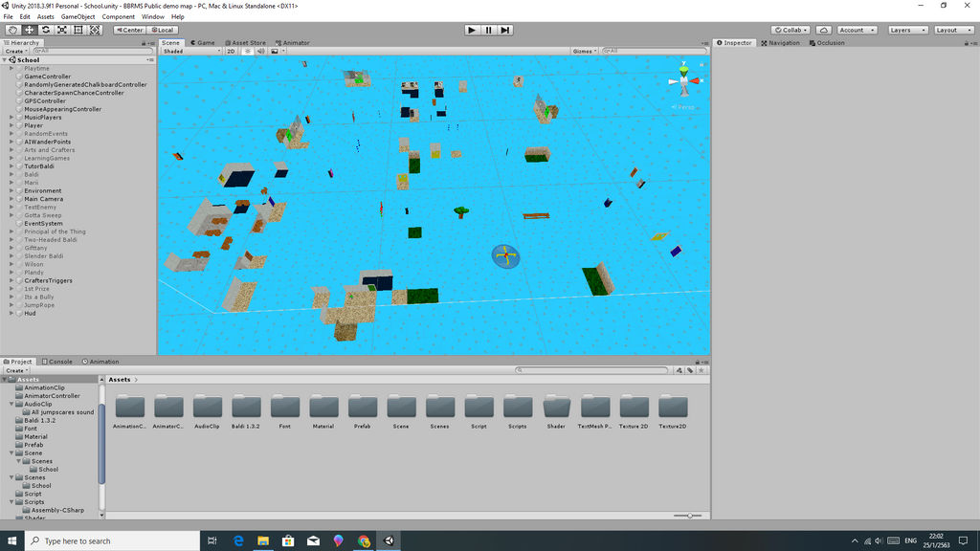Select the Scale tool
The height and width of the screenshot is (551, 980).
pyautogui.click(x=62, y=30)
